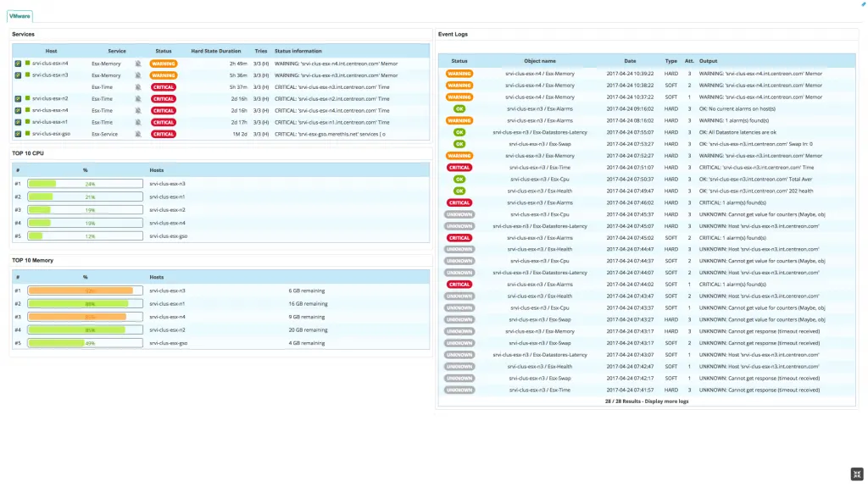Click srvi-clus-esx-n2 in TOP 10 CPU
This screenshot has height=487, width=868.
click(x=167, y=210)
